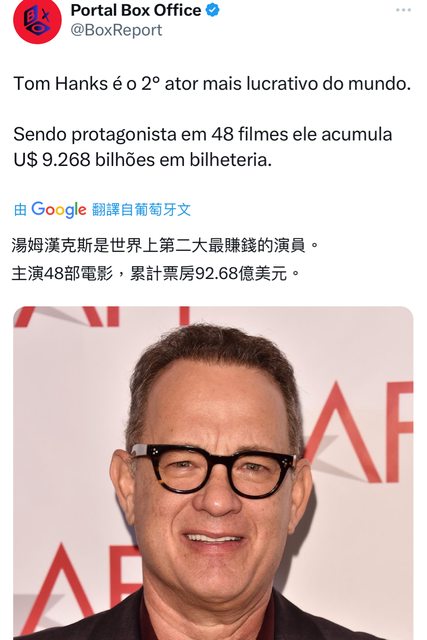The width and height of the screenshot is (427, 640).
Task: Click the Portal Box Office display name
Action: [x=136, y=10]
